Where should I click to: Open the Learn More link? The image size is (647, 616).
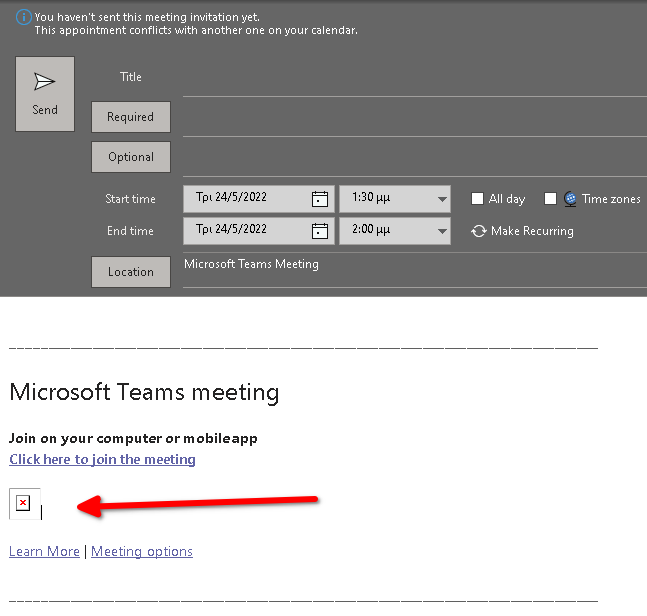coord(44,551)
